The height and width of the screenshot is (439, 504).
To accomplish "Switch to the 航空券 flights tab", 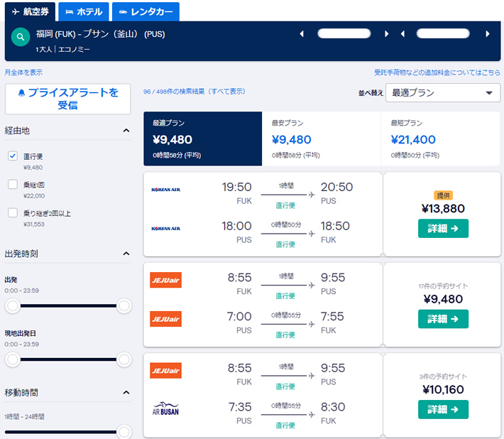I will pos(30,12).
